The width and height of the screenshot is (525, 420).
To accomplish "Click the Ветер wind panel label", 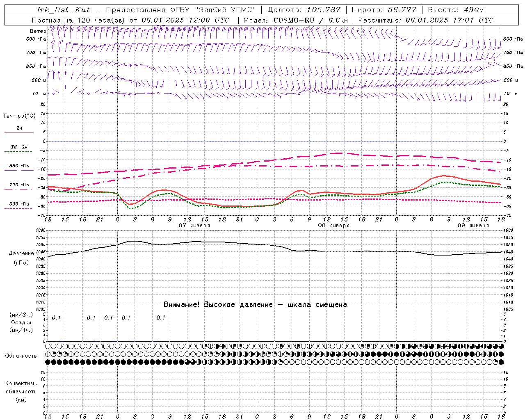I will coord(38,31).
